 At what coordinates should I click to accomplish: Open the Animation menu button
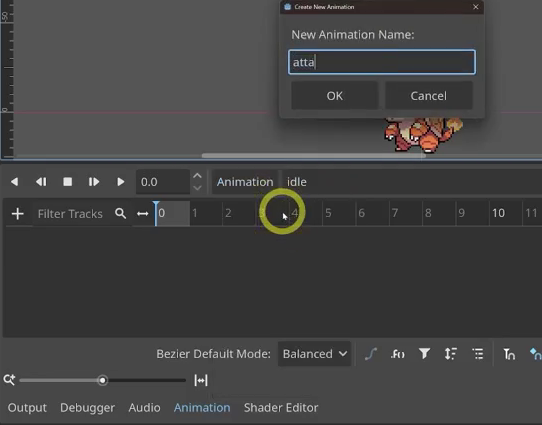click(245, 182)
